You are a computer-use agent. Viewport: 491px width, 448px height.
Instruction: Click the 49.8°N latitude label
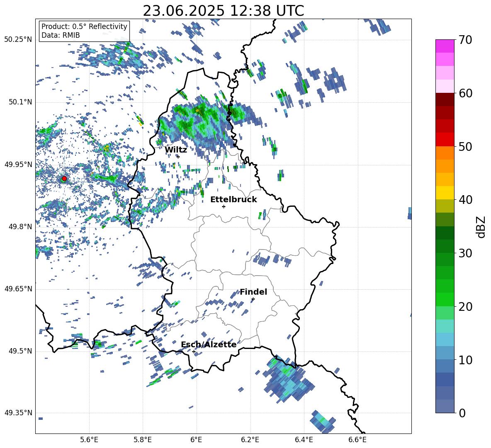pos(20,227)
